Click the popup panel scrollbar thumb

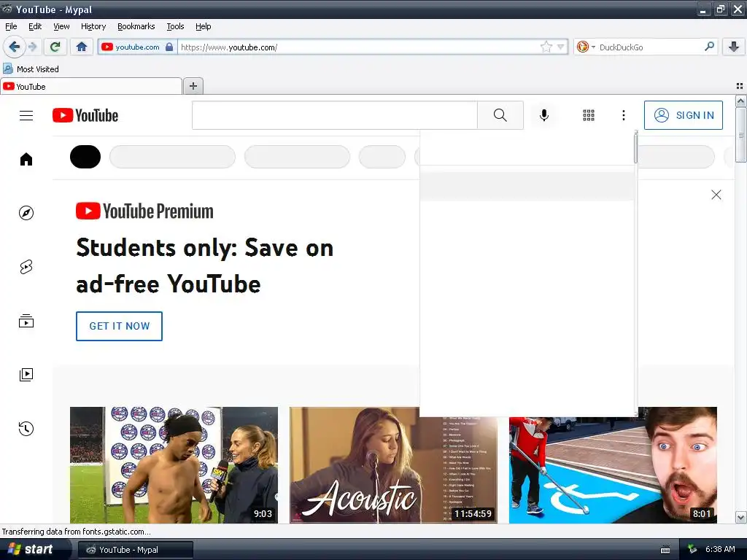pyautogui.click(x=635, y=149)
